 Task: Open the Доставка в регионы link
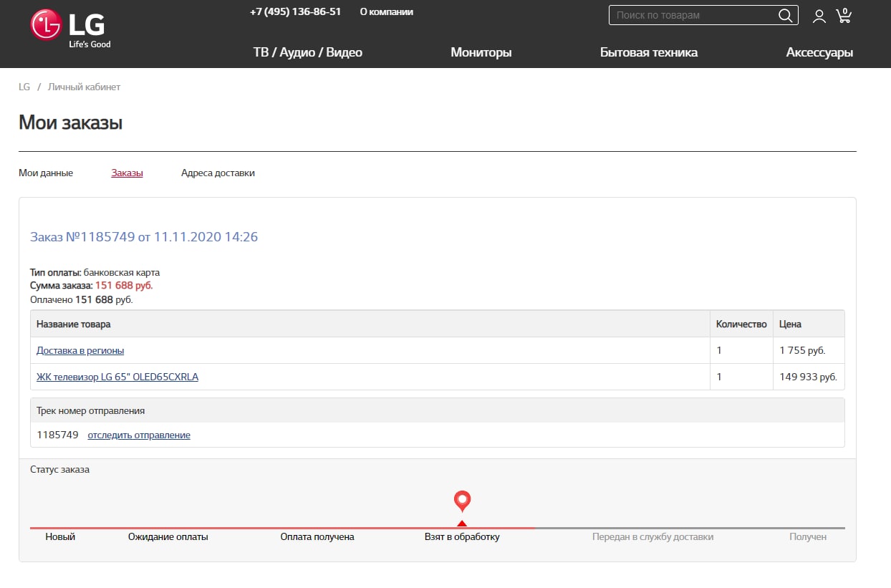pos(80,350)
